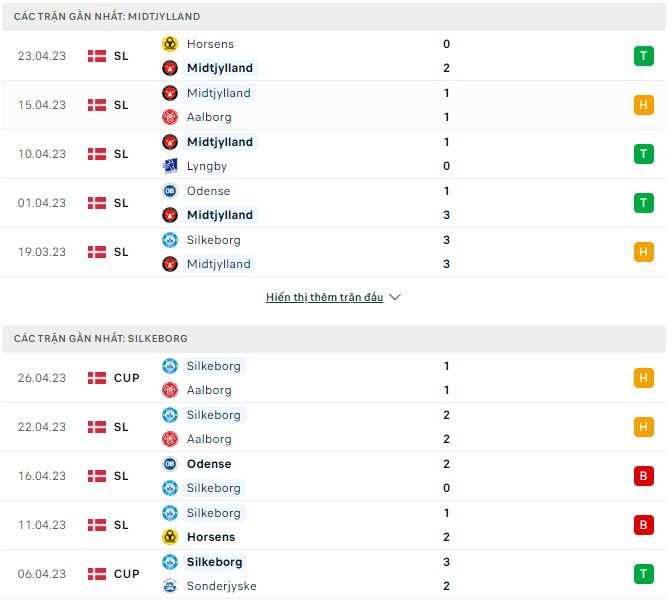This screenshot has width=670, height=603.
Task: Open the 'Hiển thị thêm trận đấu' link
Action: [x=324, y=297]
